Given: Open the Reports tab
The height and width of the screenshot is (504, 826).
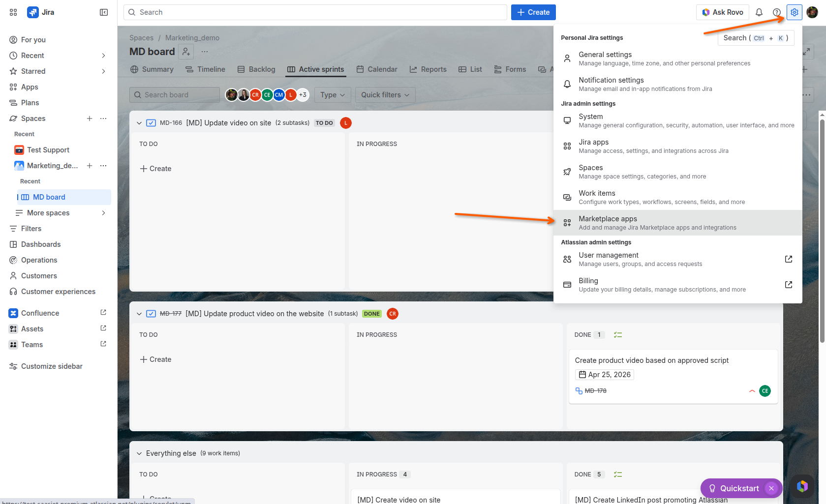Looking at the screenshot, I should [428, 69].
